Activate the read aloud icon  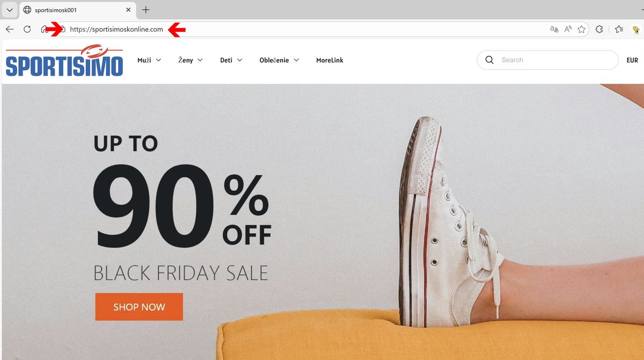(x=568, y=30)
